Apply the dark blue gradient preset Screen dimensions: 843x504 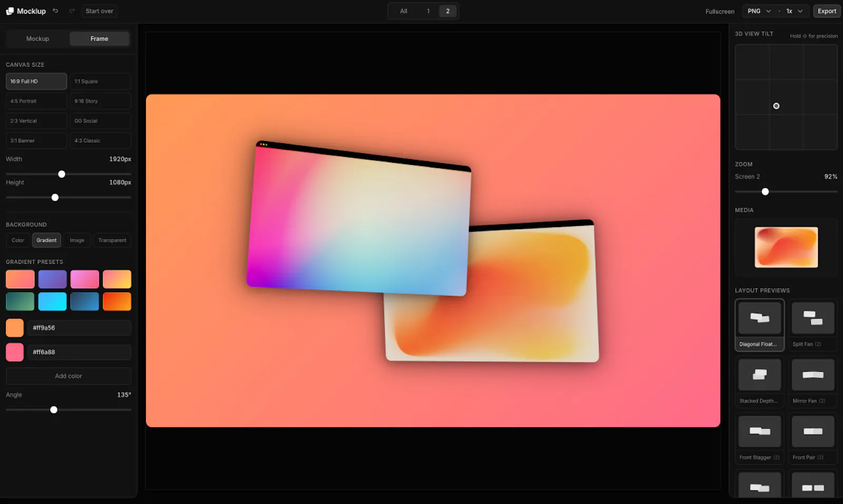pos(85,302)
